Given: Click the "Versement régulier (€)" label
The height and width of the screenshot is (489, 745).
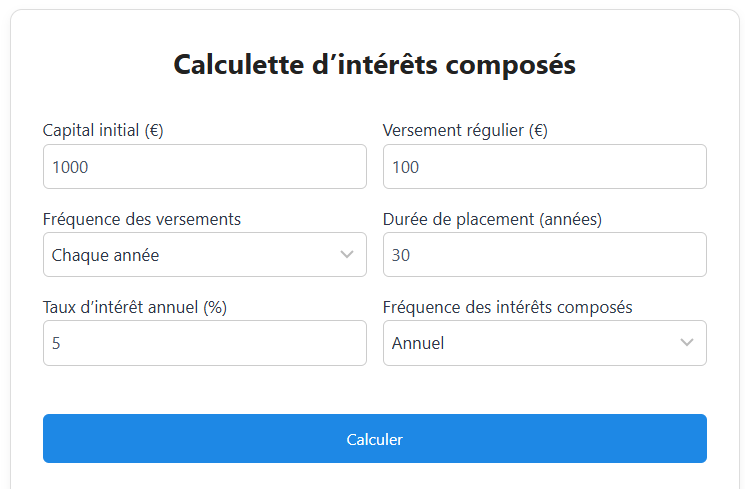Looking at the screenshot, I should tap(465, 130).
